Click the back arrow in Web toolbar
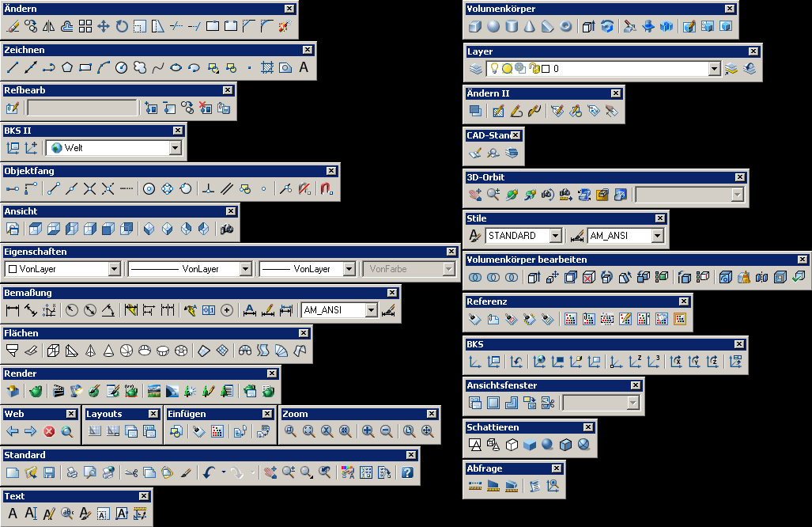The height and width of the screenshot is (527, 812). pyautogui.click(x=13, y=432)
